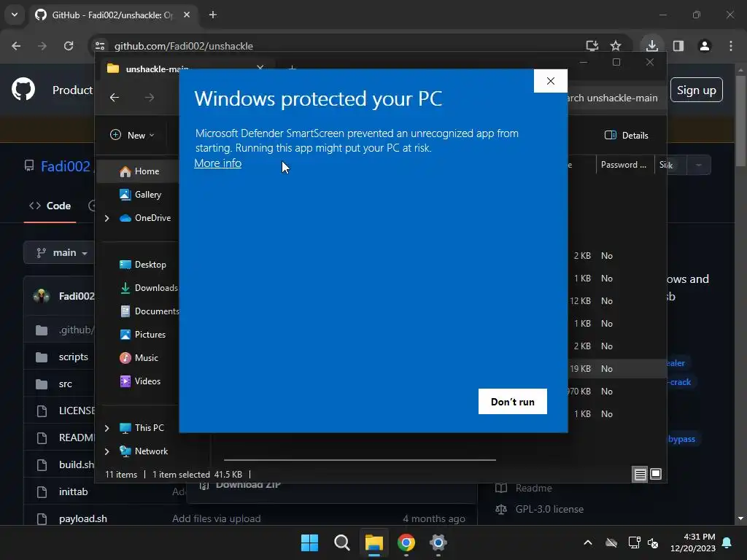Image resolution: width=747 pixels, height=560 pixels.
Task: Open Chrome three-dot menu
Action: pyautogui.click(x=731, y=46)
